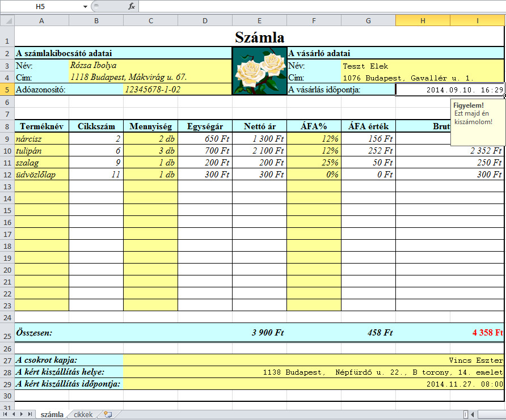The height and width of the screenshot is (420, 506).
Task: Click the 650 Ft unit price cell
Action: click(205, 139)
